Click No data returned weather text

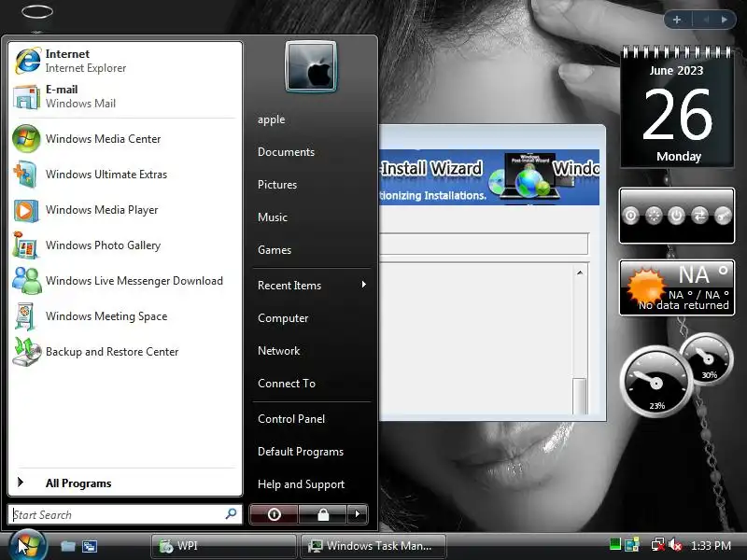coord(684,305)
